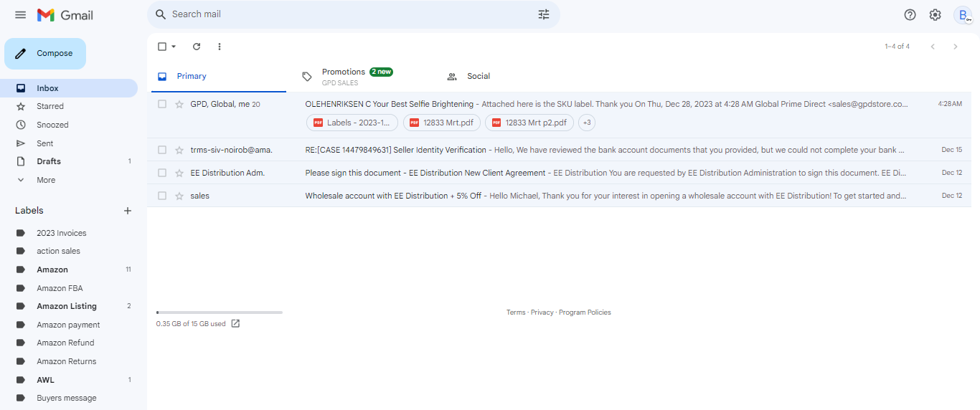Open the Inbox folder
The image size is (980, 410).
pyautogui.click(x=69, y=88)
